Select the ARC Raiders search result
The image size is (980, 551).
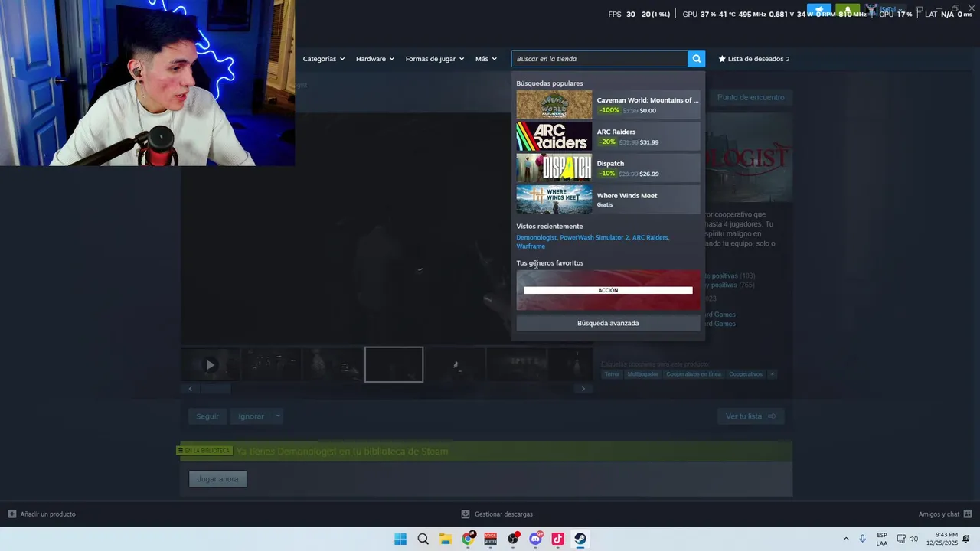[x=608, y=137]
